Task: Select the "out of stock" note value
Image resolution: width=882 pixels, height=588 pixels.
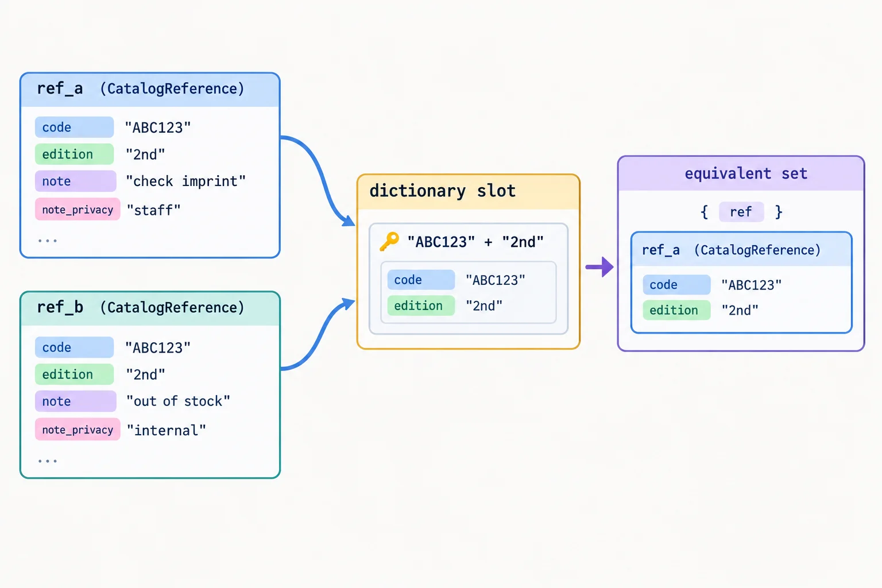Action: tap(178, 401)
